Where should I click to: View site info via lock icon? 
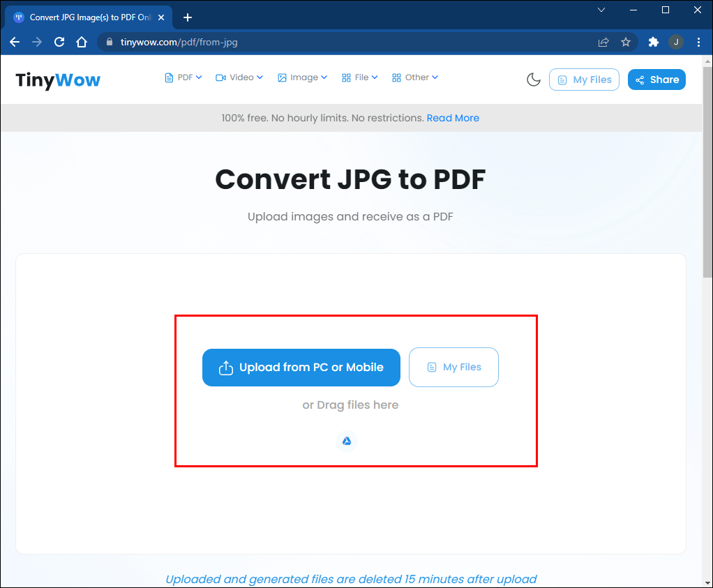[109, 43]
